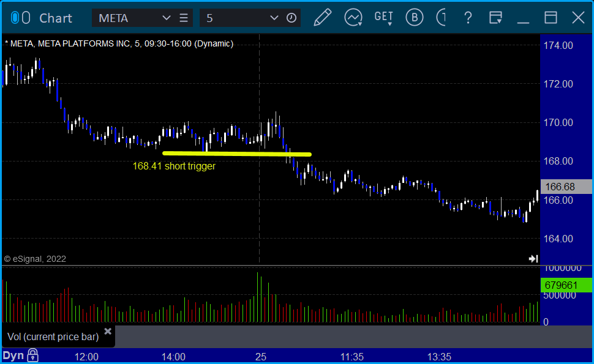Expand the interval 5 dropdown arrow

pos(274,18)
